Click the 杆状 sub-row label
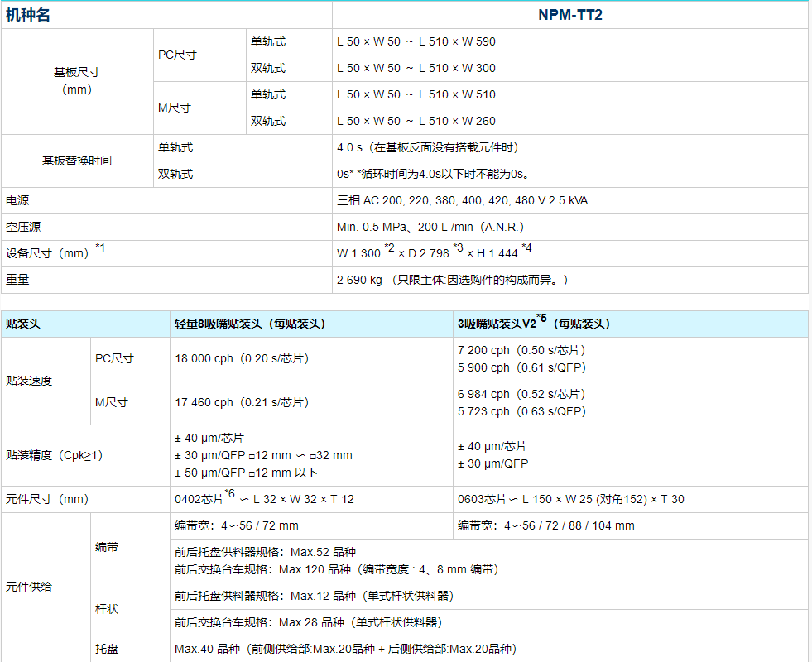812x662 pixels. [x=107, y=609]
